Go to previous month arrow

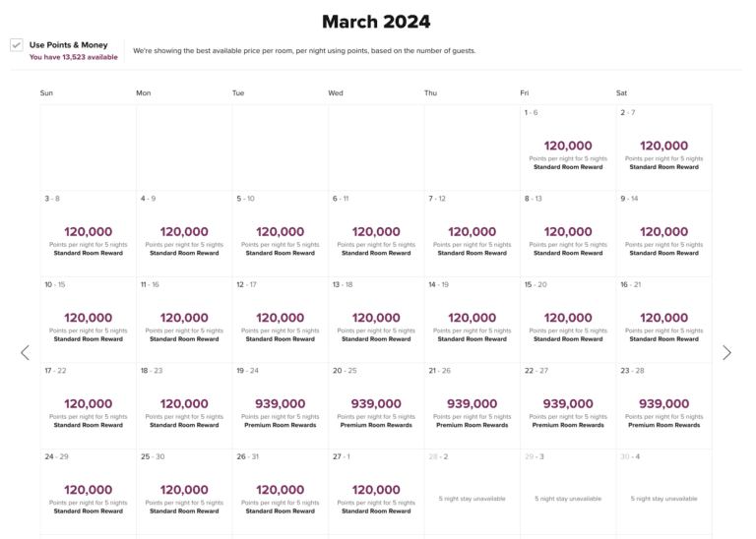26,352
